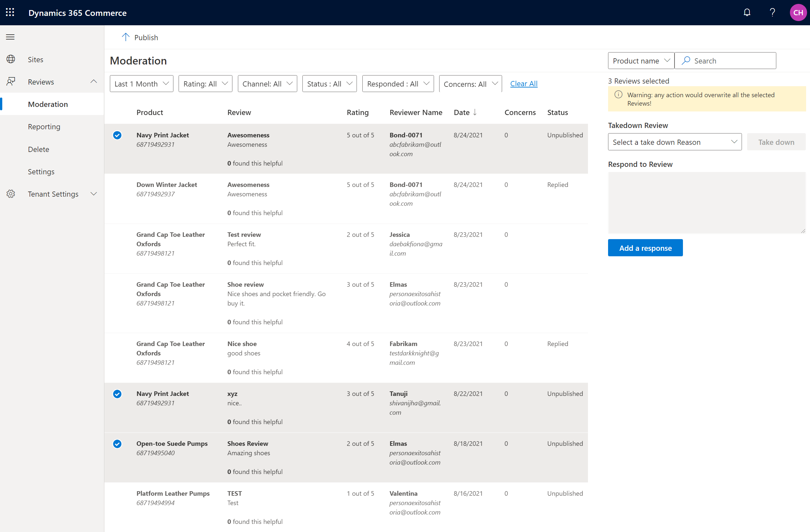Screen dimensions: 810x532
Task: Toggle checkbox for Navy Print Jacket xyz review
Action: [116, 393]
